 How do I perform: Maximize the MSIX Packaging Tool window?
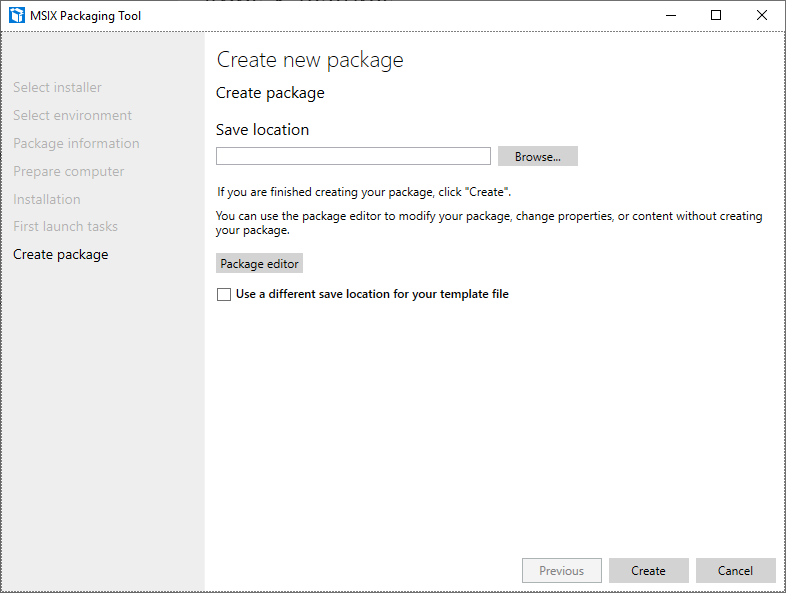pyautogui.click(x=716, y=16)
